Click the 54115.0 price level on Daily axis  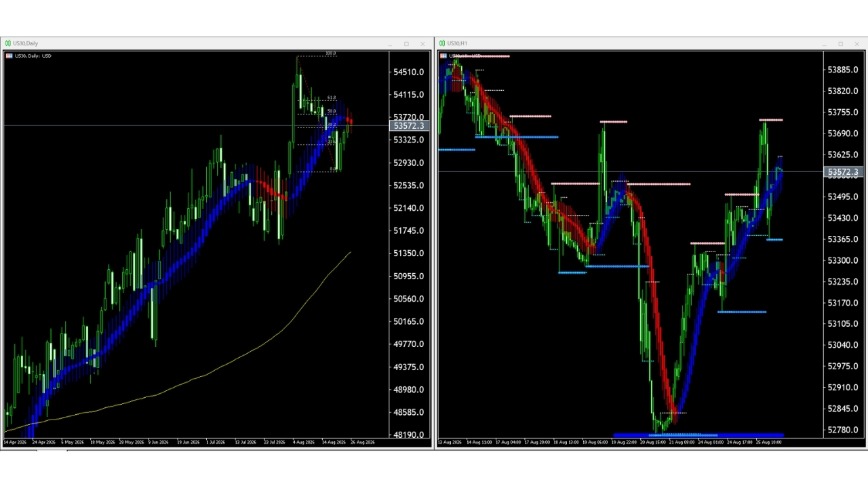pos(409,95)
